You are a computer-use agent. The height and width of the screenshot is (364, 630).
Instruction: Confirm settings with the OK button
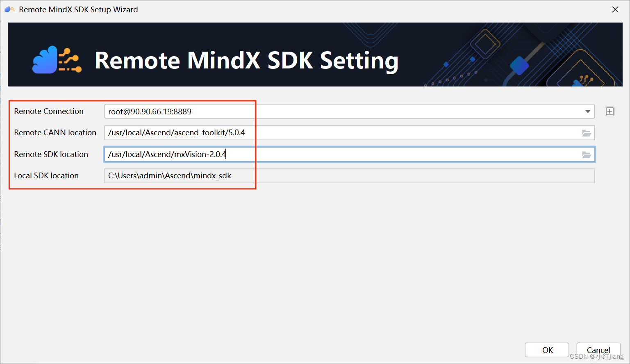point(547,350)
